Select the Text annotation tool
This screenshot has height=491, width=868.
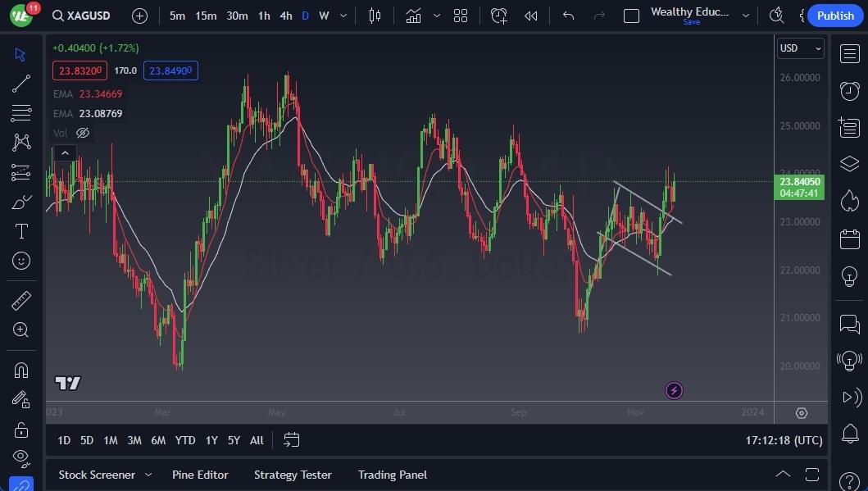click(x=21, y=232)
